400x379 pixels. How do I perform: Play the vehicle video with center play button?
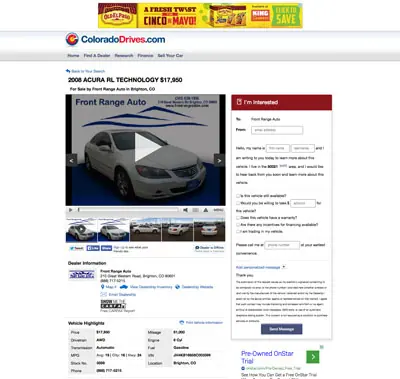point(147,147)
